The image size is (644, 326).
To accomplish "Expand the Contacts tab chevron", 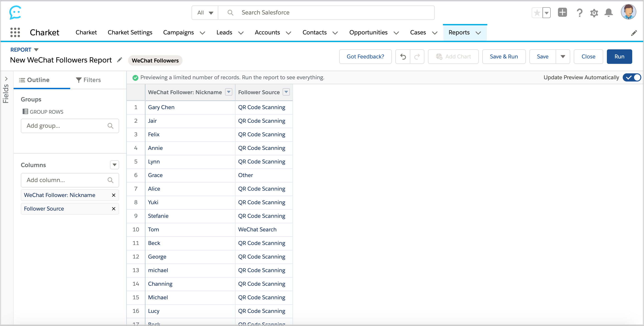I will 335,33.
